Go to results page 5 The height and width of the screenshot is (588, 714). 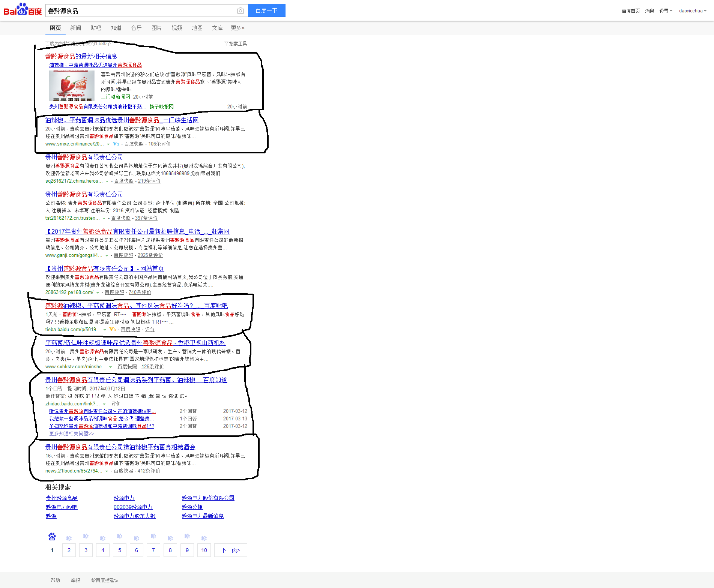pyautogui.click(x=120, y=550)
